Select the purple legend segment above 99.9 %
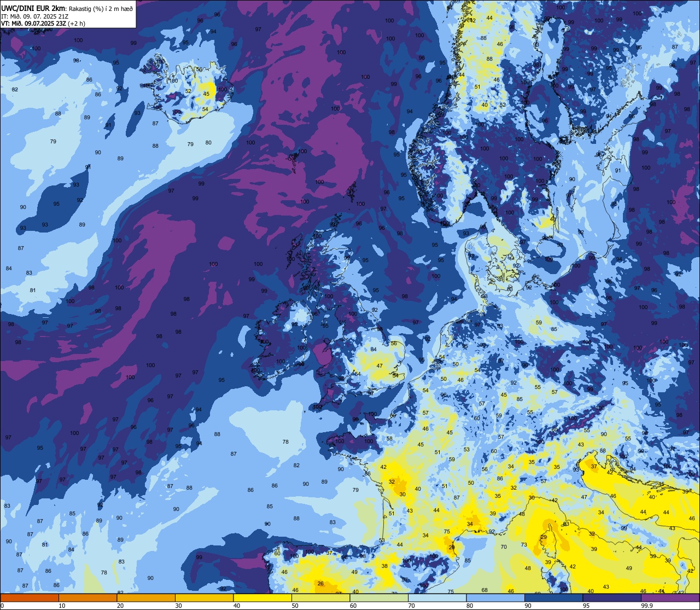Screen dimensions: 700x610 [x=670, y=598]
